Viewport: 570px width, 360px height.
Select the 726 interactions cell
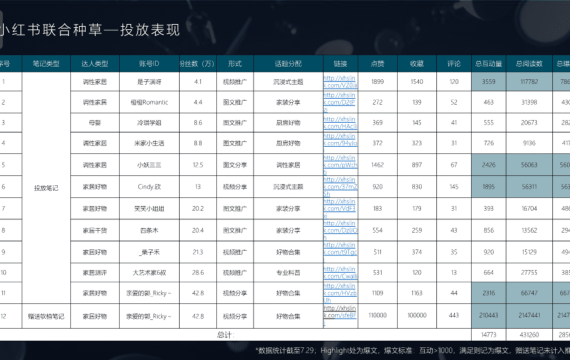point(489,143)
